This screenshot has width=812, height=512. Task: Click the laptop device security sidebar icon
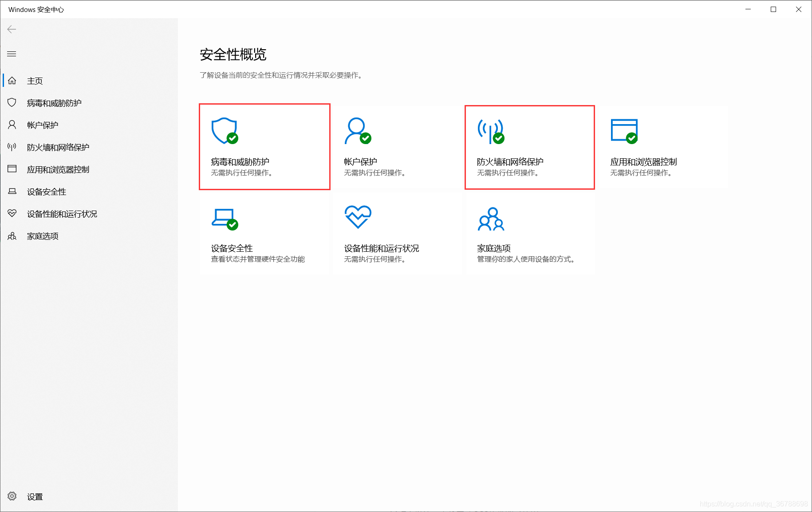pos(12,191)
